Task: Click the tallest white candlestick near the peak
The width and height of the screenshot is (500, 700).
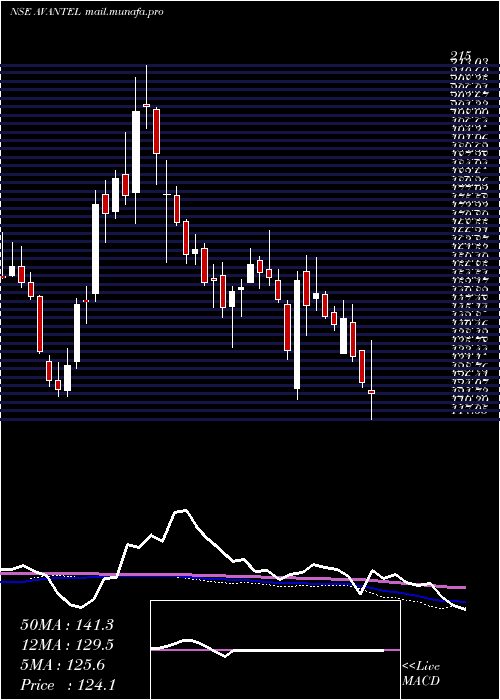Action: pos(136,152)
